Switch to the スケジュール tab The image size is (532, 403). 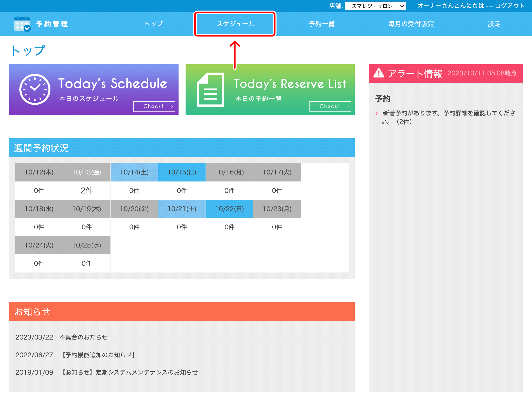tap(235, 24)
